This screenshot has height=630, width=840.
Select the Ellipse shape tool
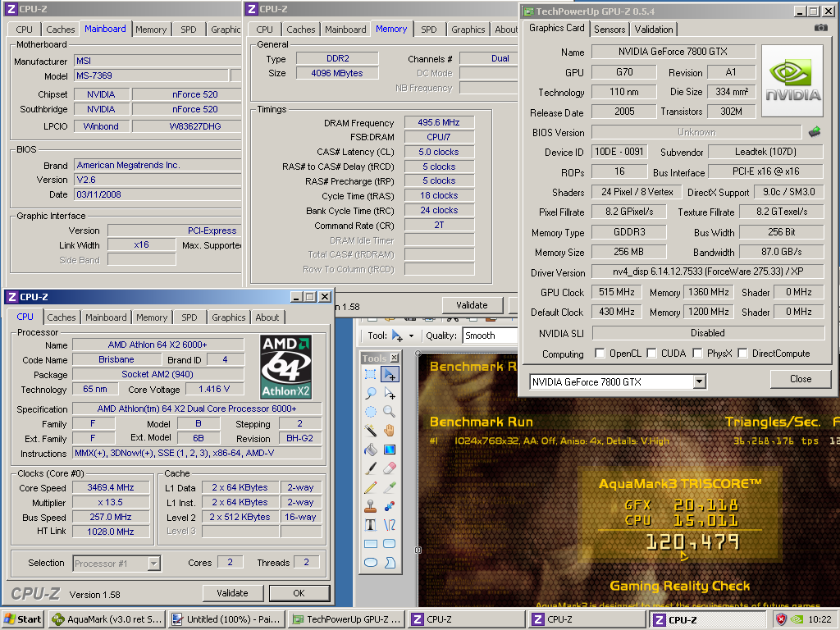pyautogui.click(x=371, y=563)
